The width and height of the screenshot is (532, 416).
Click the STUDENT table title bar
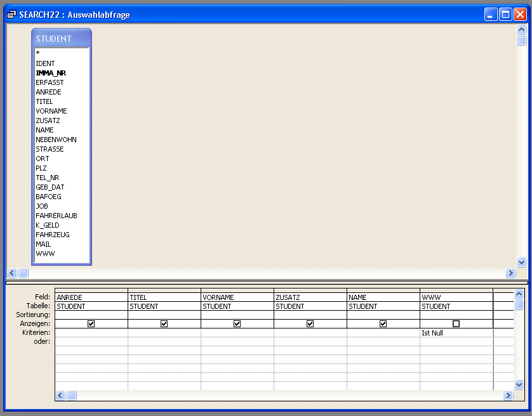62,38
